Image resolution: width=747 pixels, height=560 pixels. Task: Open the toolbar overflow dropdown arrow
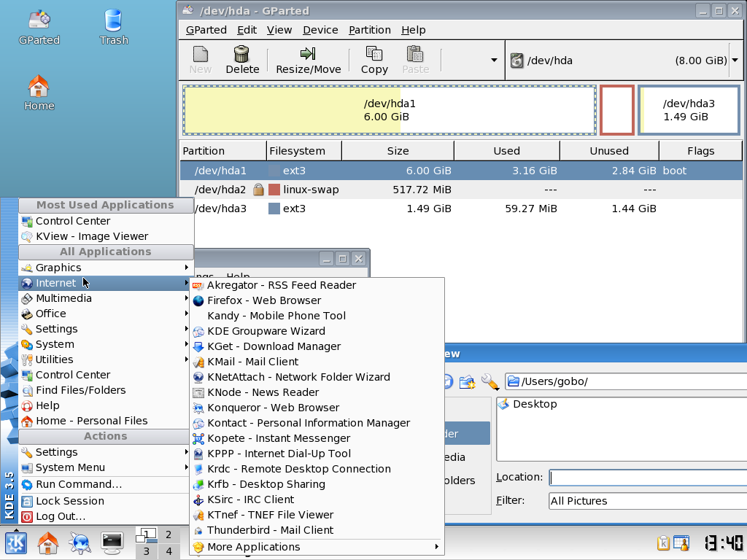pos(494,60)
